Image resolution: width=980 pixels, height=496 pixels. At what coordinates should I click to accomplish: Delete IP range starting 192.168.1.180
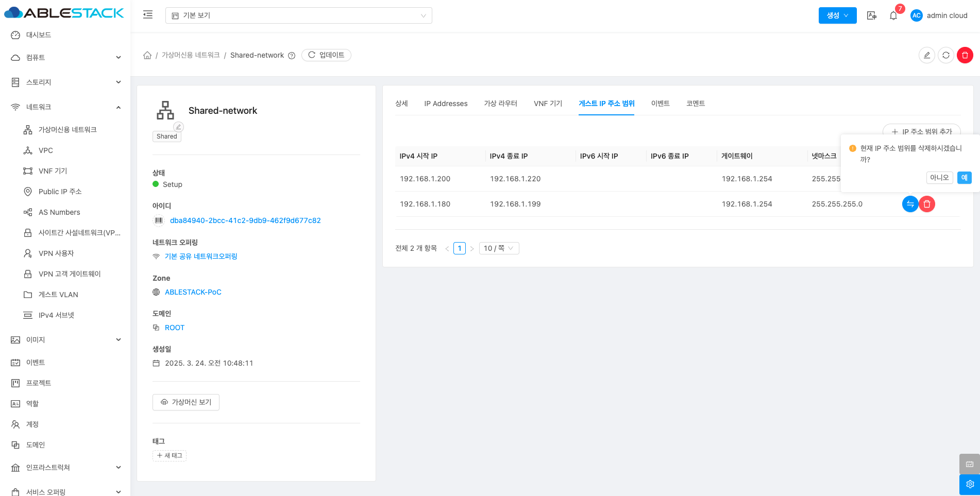tap(926, 204)
